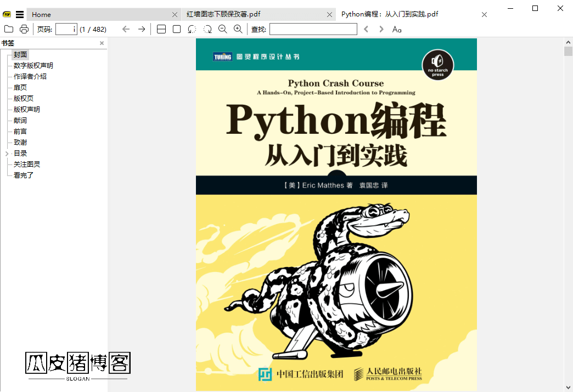Click the book cover page

tap(336, 214)
